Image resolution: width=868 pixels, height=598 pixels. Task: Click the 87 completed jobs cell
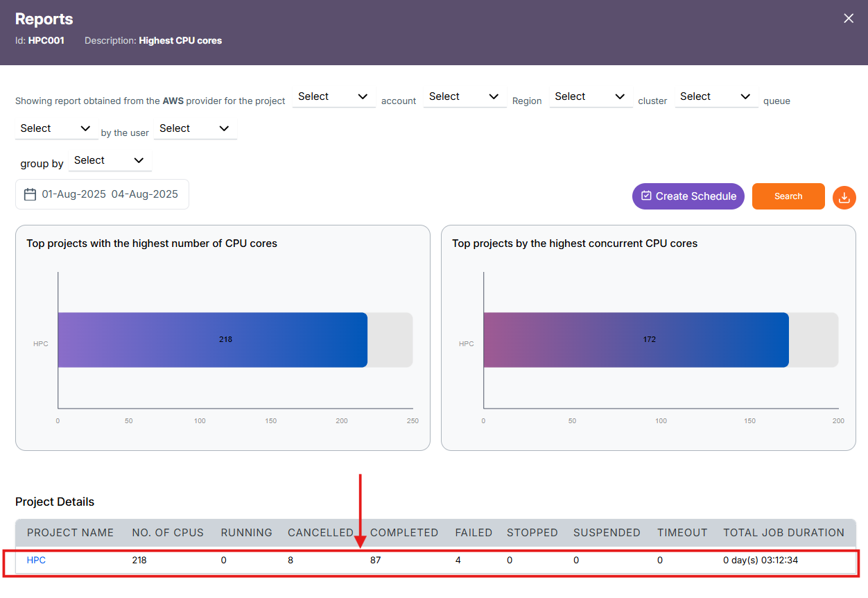click(376, 561)
